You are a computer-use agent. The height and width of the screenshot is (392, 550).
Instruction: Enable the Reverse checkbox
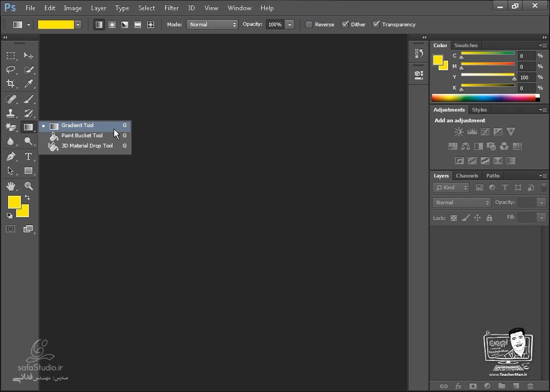(309, 25)
